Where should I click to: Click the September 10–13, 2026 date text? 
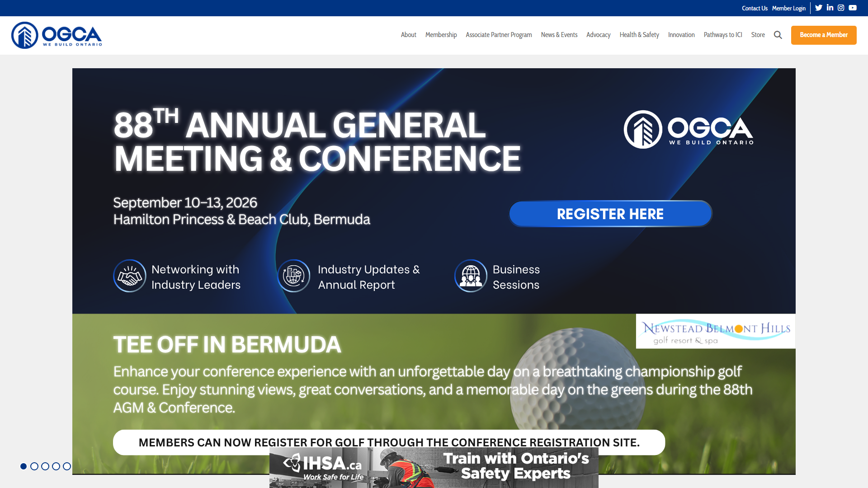[x=185, y=202]
